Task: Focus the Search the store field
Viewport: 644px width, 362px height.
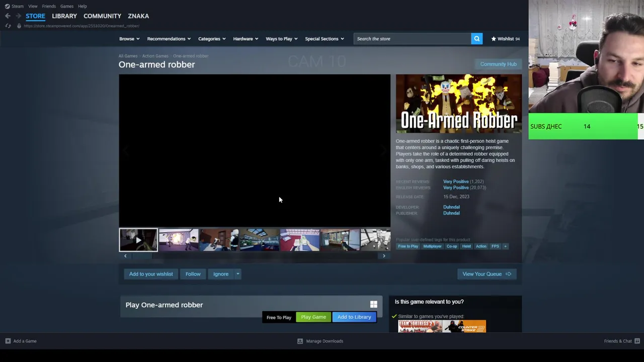Action: 412,39
